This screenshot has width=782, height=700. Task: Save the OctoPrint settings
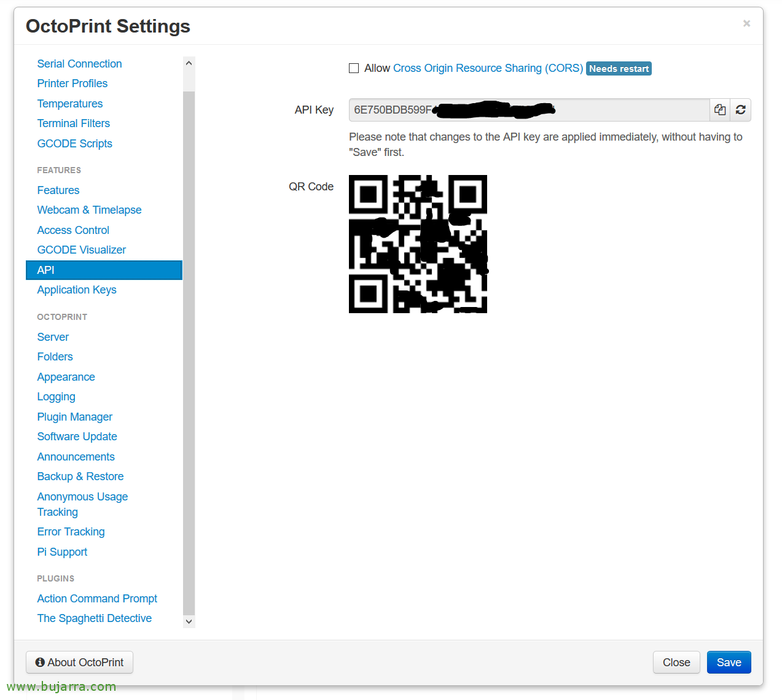coord(729,662)
